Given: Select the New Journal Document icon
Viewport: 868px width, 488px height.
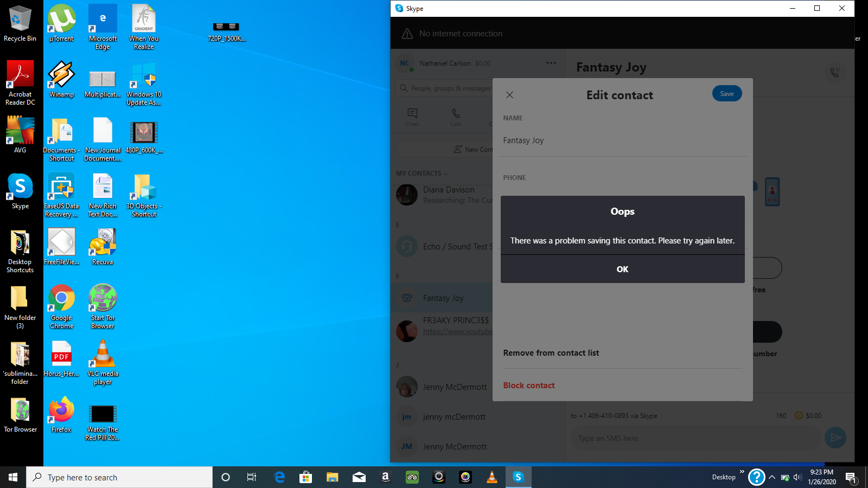Looking at the screenshot, I should point(103,139).
